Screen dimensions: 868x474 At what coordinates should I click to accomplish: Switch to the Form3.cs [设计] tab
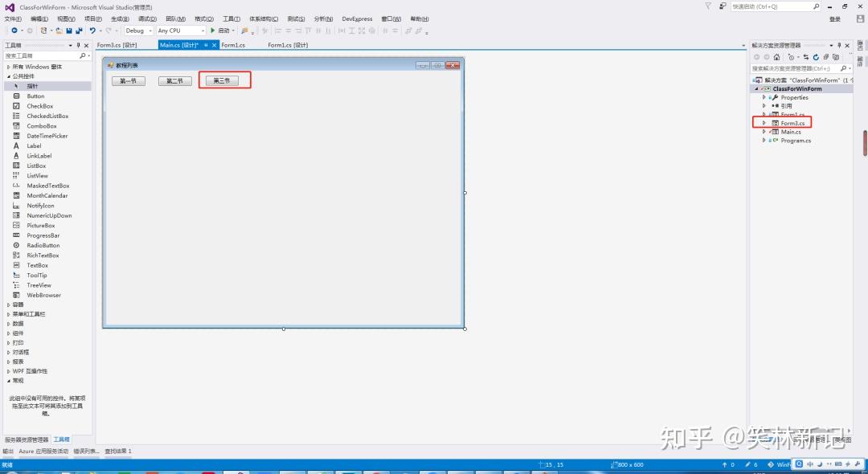117,45
